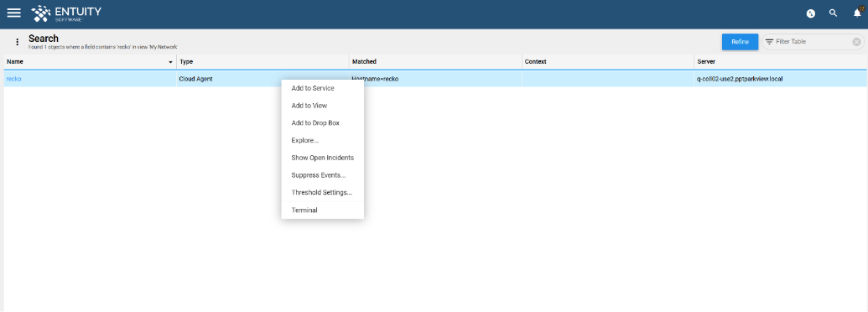Open the user account icon in header
The height and width of the screenshot is (312, 868).
(810, 13)
